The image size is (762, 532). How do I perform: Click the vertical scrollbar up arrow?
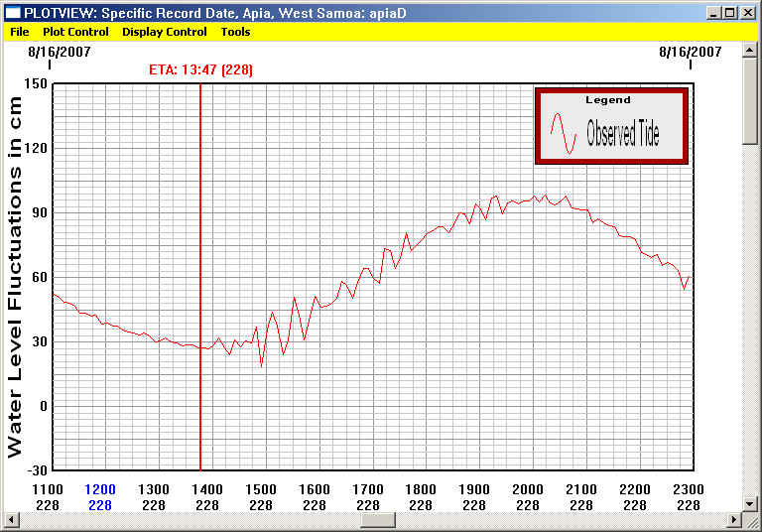(x=749, y=50)
